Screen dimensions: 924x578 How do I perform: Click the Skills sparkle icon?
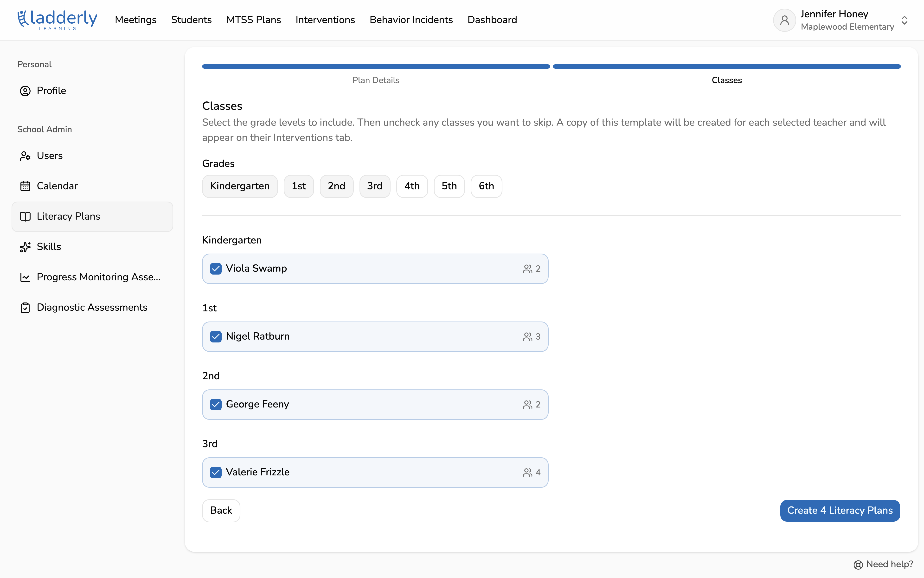coord(25,247)
